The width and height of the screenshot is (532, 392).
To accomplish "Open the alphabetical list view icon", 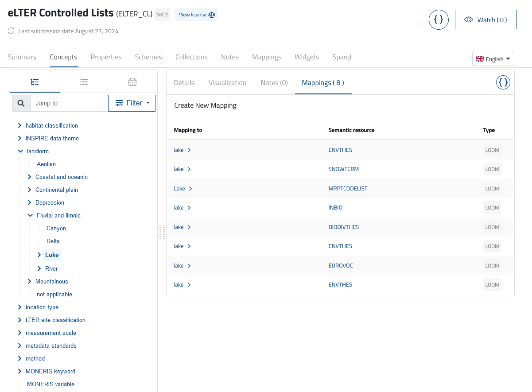I will (x=84, y=82).
